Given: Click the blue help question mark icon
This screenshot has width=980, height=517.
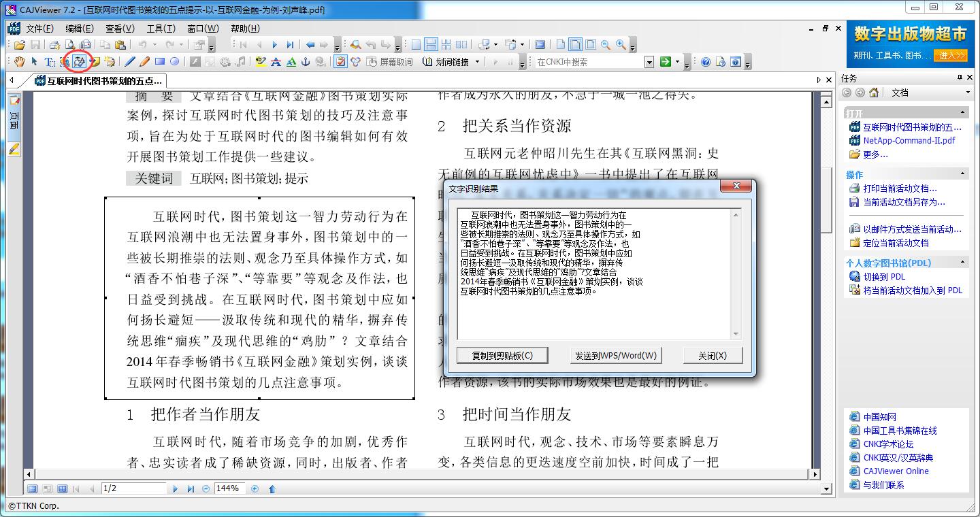Looking at the screenshot, I should click(x=706, y=62).
